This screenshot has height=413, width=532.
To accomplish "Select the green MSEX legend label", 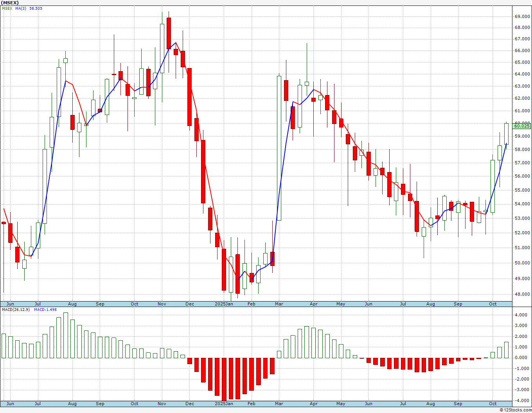I will (x=7, y=9).
